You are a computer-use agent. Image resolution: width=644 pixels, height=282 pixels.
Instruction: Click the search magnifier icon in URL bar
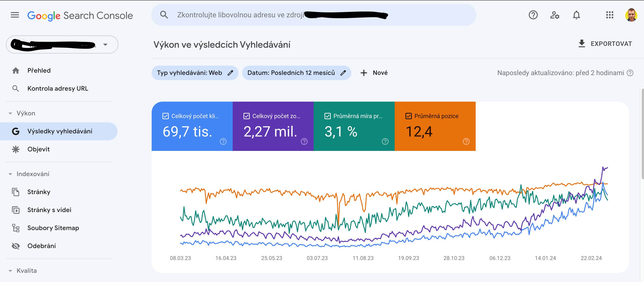click(164, 15)
